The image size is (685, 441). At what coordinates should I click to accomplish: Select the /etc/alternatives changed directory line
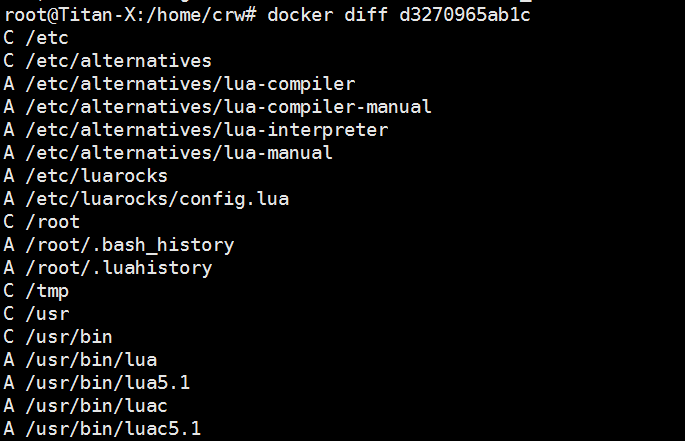pos(108,61)
